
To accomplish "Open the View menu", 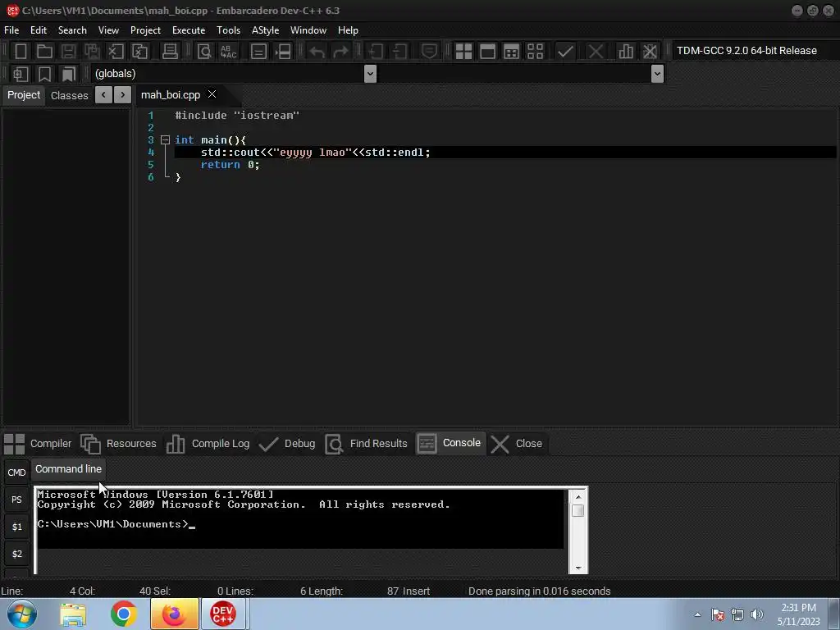I will [x=108, y=30].
